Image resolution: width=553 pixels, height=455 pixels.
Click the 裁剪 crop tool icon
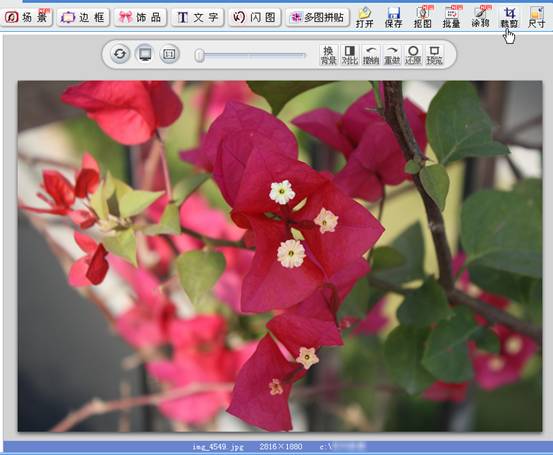[x=509, y=18]
